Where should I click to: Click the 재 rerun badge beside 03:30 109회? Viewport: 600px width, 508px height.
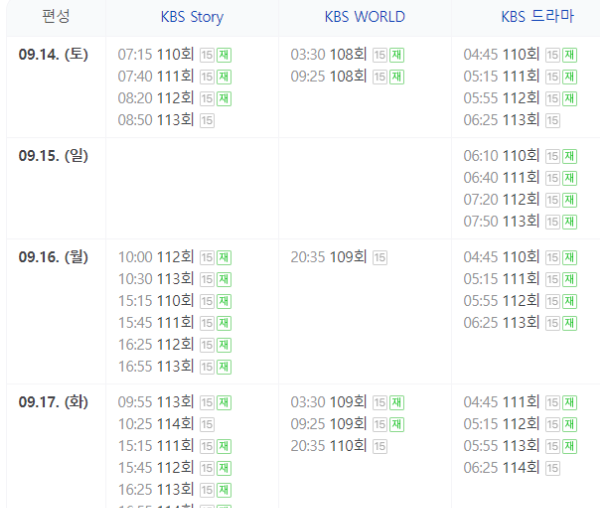(x=397, y=402)
